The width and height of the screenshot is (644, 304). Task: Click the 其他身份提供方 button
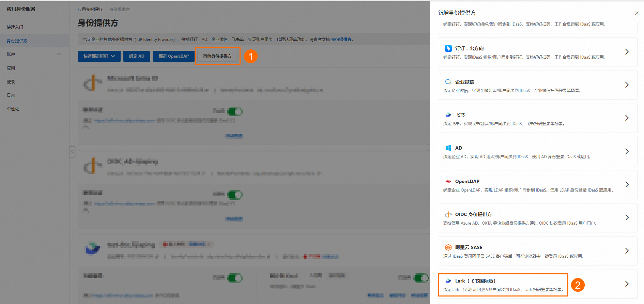[x=217, y=56]
